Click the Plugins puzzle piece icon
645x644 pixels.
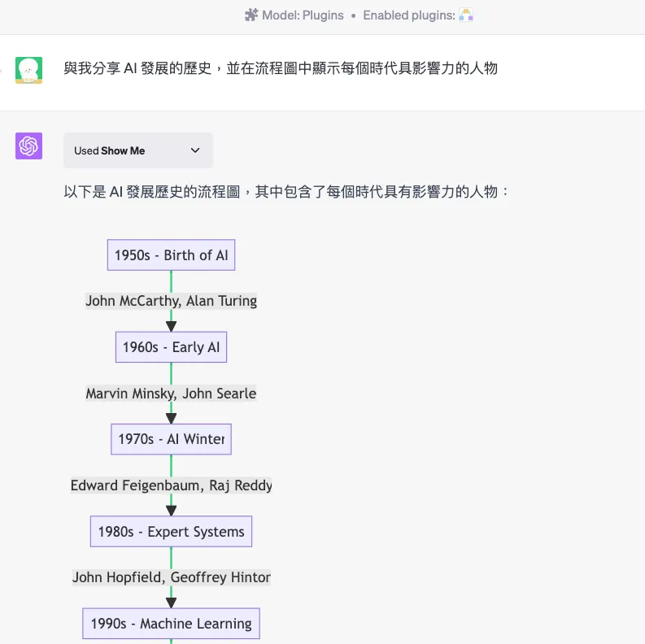251,15
